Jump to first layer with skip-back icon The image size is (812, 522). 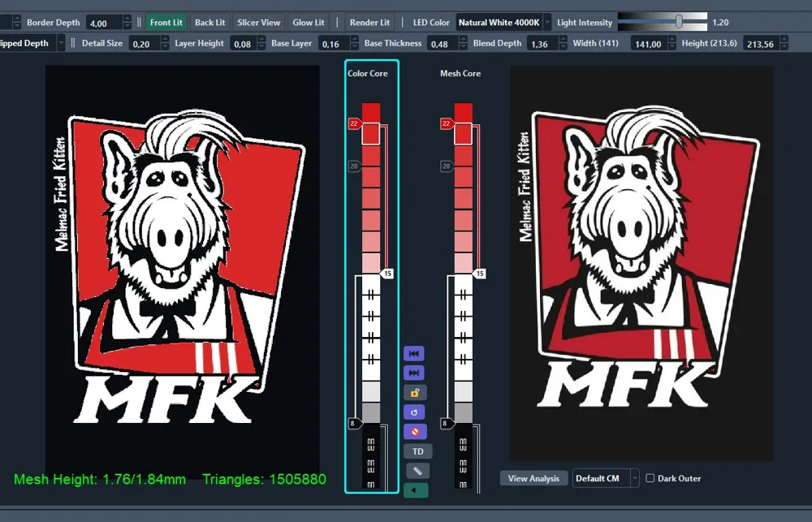[414, 354]
